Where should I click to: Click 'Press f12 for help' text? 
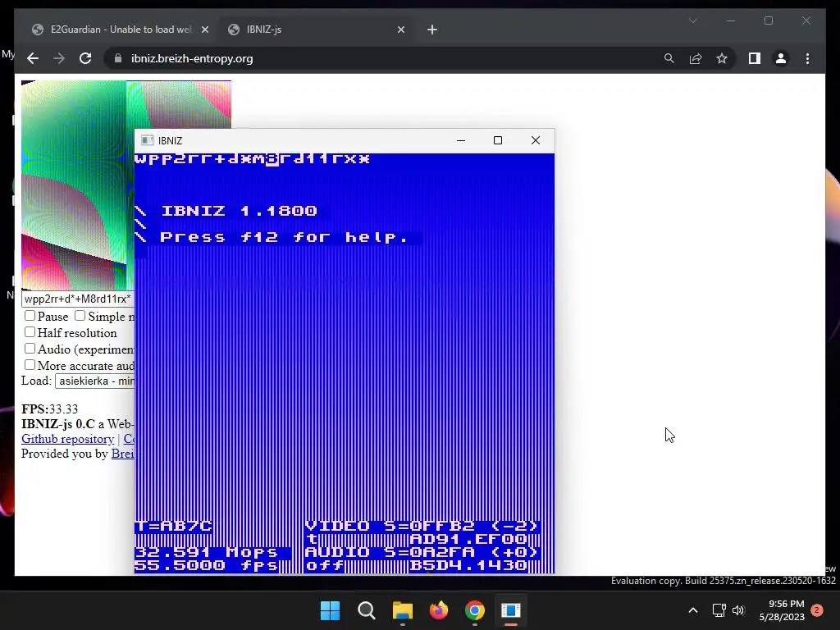(x=284, y=237)
